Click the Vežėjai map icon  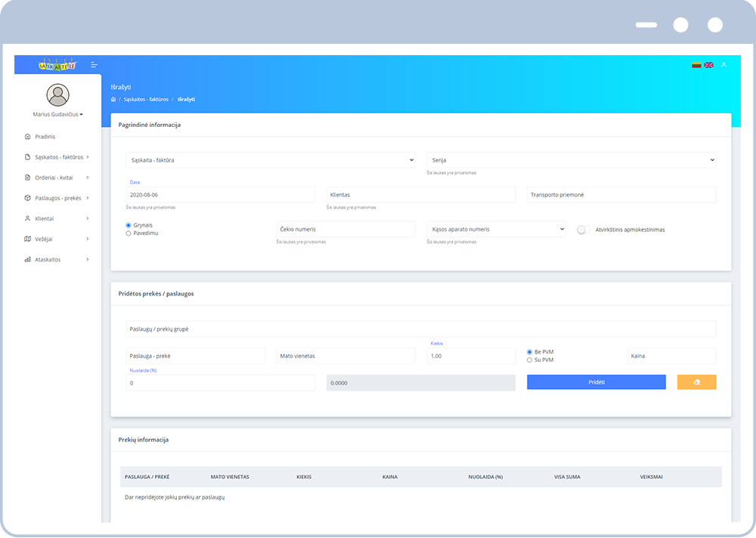coord(27,239)
